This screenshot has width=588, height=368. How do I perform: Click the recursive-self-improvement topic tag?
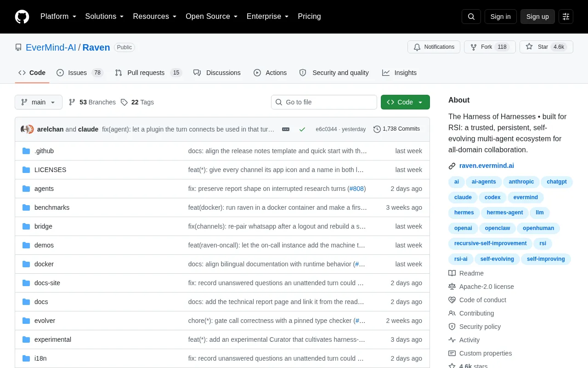(490, 243)
